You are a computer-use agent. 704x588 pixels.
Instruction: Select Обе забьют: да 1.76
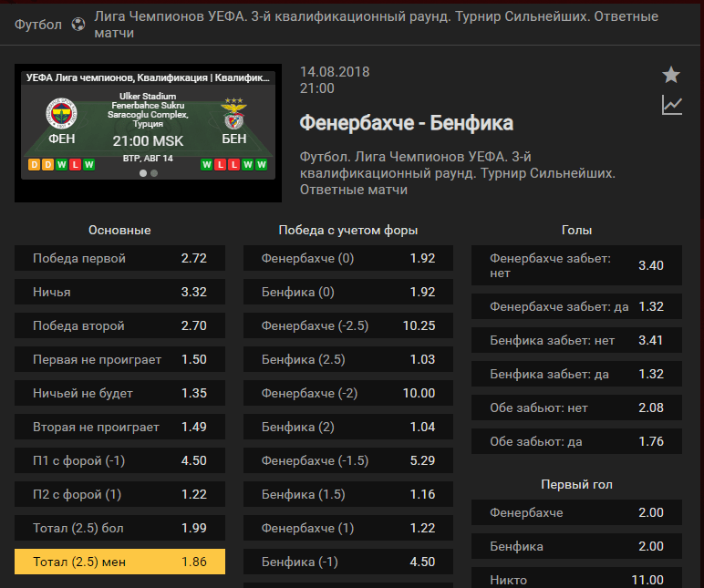point(577,441)
